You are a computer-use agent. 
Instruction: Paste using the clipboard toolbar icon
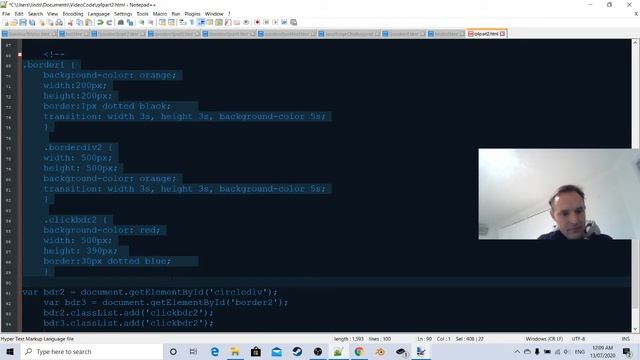tap(89, 22)
